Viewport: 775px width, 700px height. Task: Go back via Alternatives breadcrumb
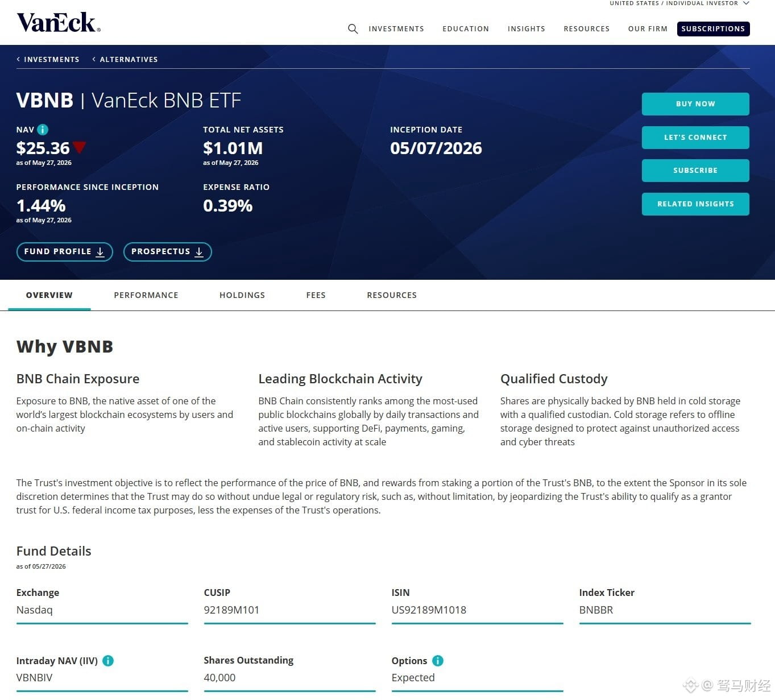[x=125, y=59]
